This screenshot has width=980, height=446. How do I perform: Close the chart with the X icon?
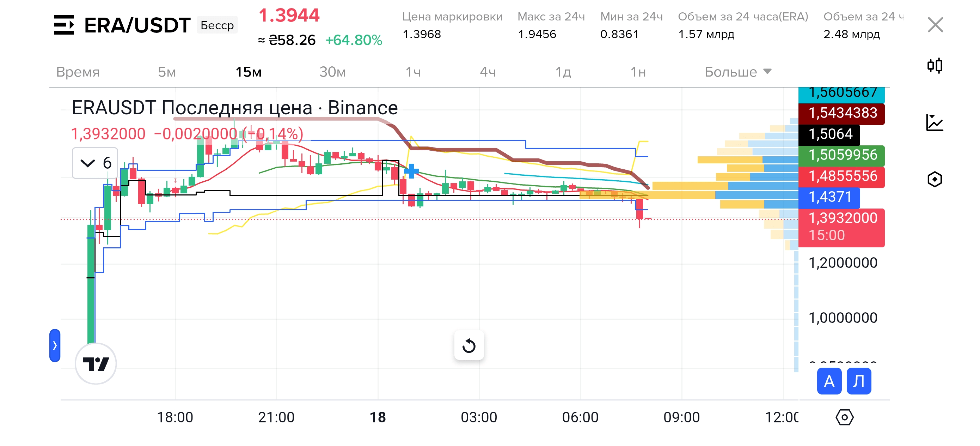935,25
